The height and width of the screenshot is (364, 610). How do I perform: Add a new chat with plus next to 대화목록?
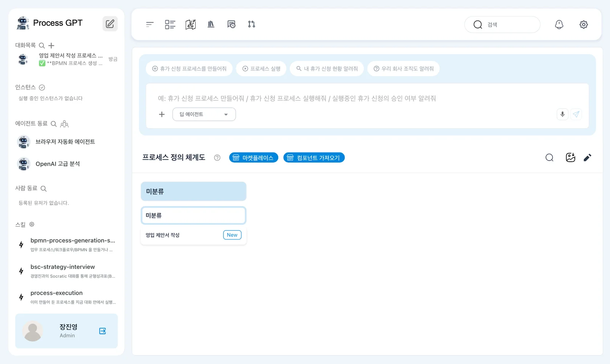pos(51,46)
